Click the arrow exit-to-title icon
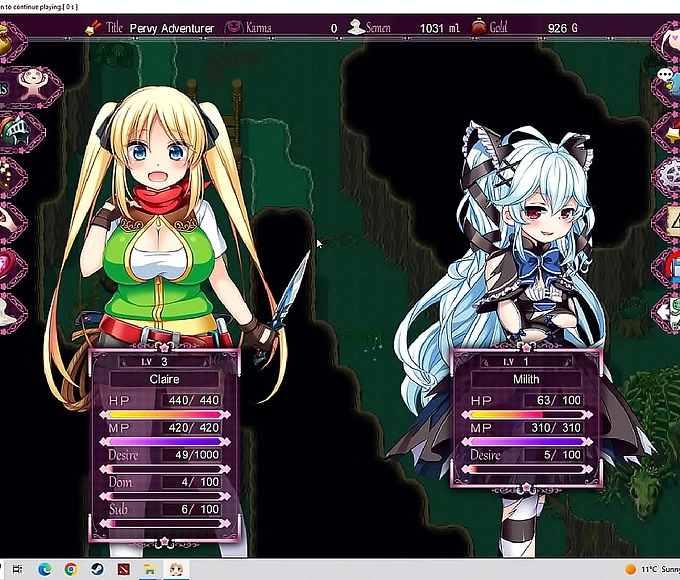680x580 pixels. coord(669,311)
